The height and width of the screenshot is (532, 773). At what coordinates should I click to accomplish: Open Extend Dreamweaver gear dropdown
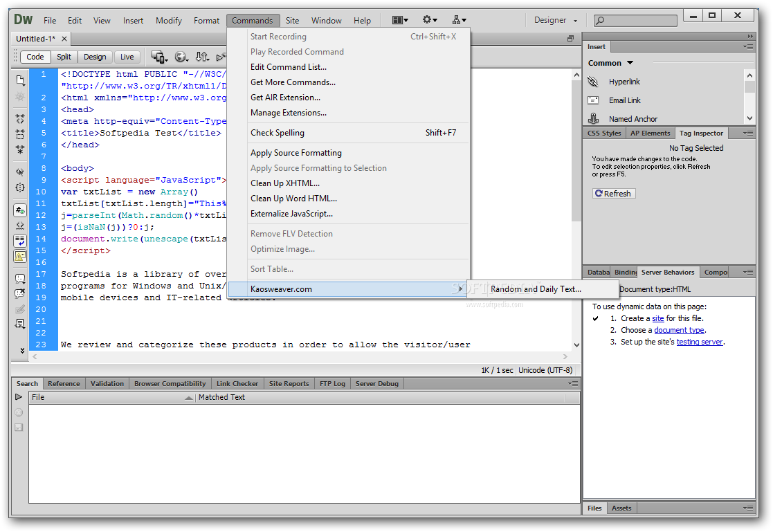pyautogui.click(x=429, y=20)
